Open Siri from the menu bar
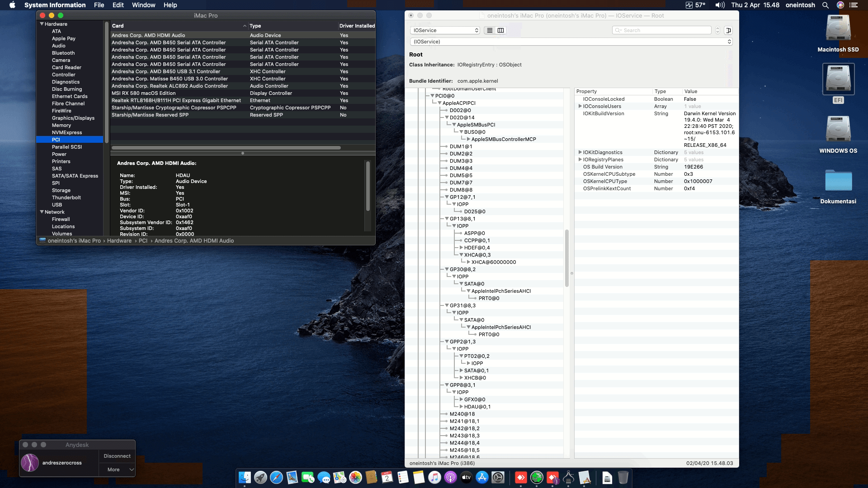 coord(840,5)
